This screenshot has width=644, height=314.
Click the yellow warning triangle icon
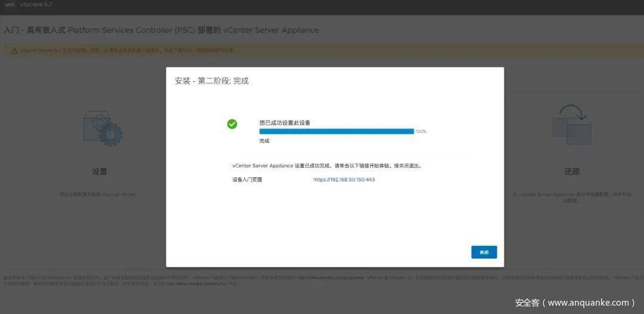(x=14, y=51)
